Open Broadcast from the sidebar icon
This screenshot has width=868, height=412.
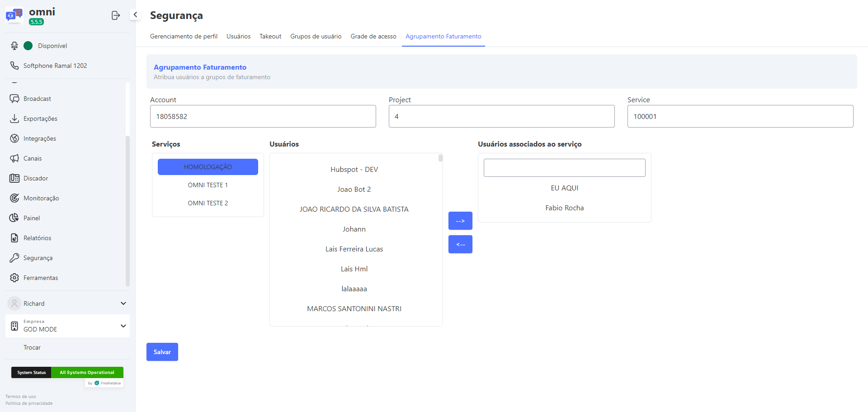pyautogui.click(x=14, y=99)
